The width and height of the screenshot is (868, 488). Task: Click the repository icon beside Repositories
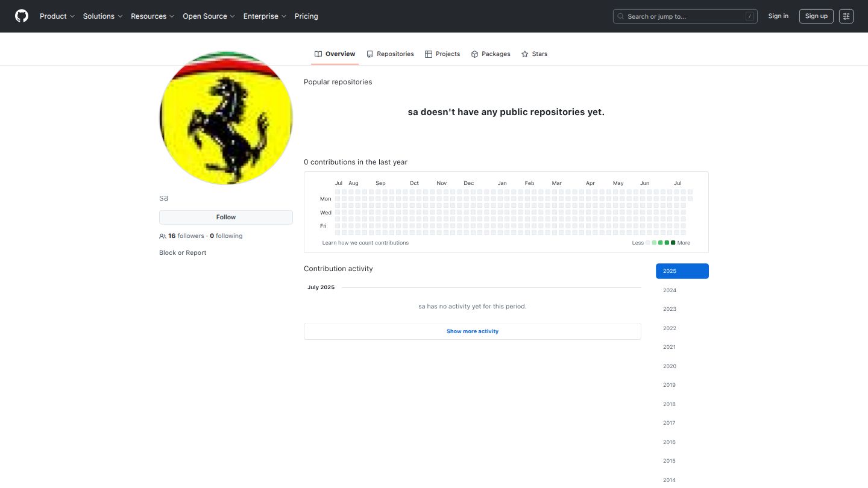coord(370,54)
